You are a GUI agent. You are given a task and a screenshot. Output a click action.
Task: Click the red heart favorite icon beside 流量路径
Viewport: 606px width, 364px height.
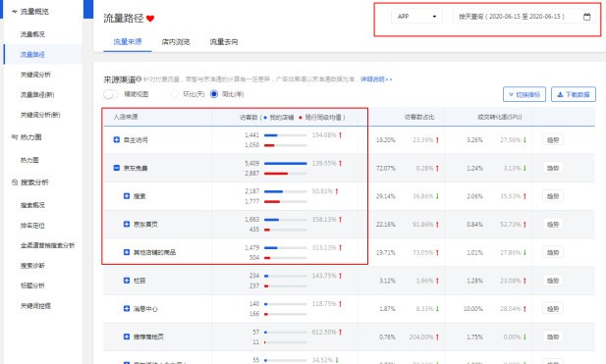tap(150, 18)
